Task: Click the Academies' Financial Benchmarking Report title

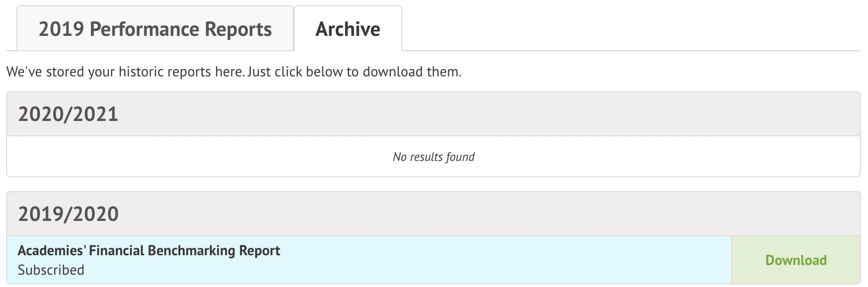Action: click(x=149, y=251)
